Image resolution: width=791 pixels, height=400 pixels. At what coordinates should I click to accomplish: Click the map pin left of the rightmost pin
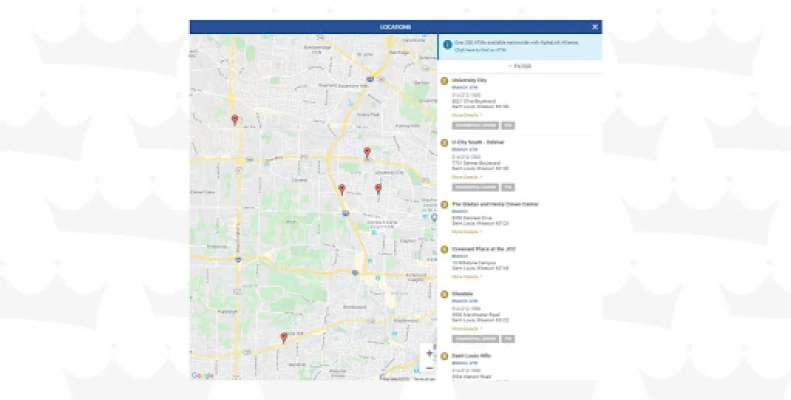point(342,188)
